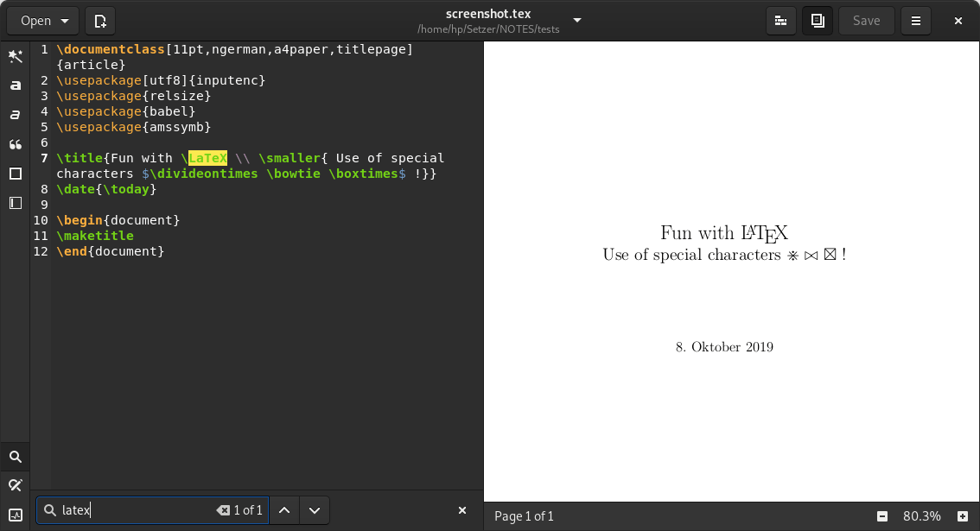Click the empty square icon in sidebar
980x531 pixels.
tap(15, 174)
